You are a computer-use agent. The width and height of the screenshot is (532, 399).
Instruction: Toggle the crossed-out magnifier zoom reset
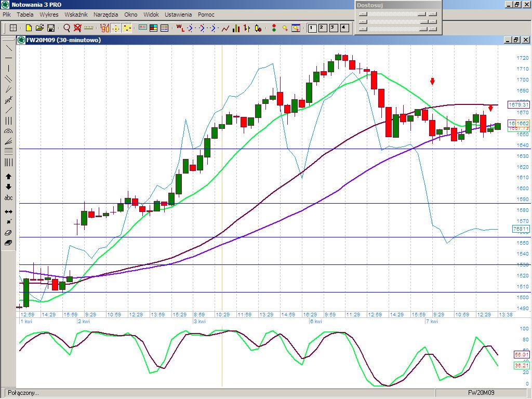point(77,28)
